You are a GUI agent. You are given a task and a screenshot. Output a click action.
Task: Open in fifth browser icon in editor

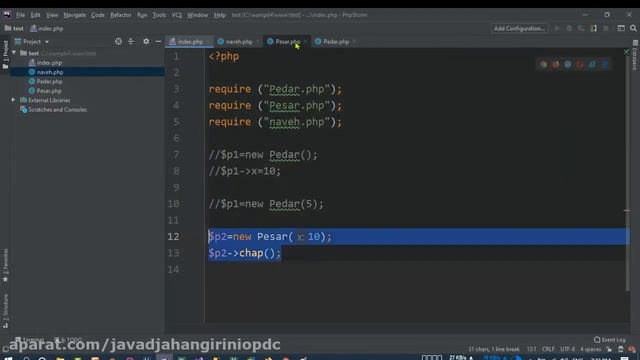(x=592, y=64)
